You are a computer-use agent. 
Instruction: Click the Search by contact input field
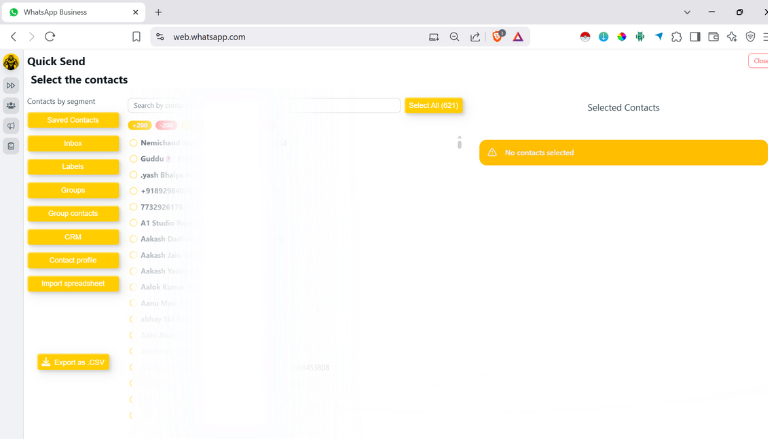point(264,105)
